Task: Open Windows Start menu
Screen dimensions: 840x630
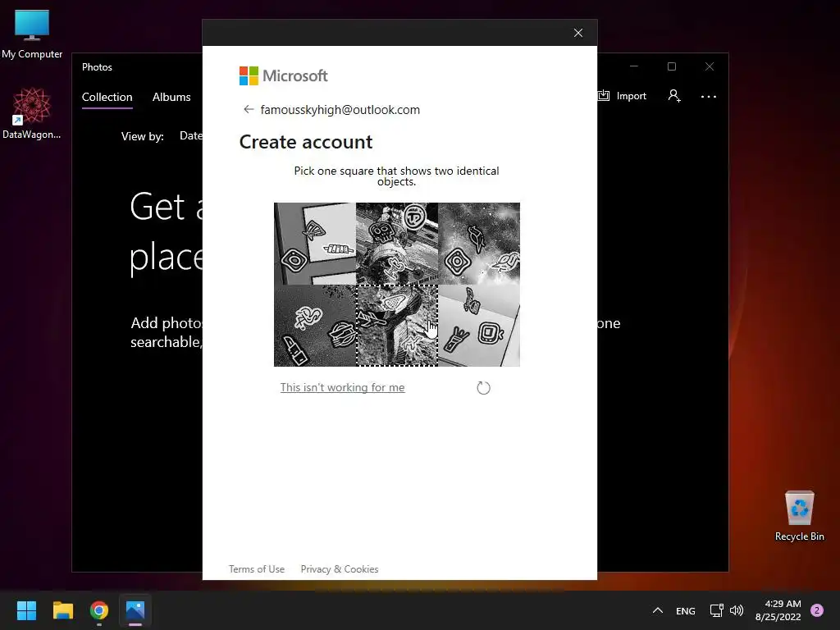Action: point(26,610)
